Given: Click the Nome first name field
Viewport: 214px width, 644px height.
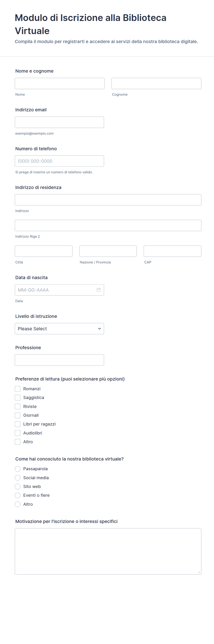Looking at the screenshot, I should pyautogui.click(x=59, y=83).
